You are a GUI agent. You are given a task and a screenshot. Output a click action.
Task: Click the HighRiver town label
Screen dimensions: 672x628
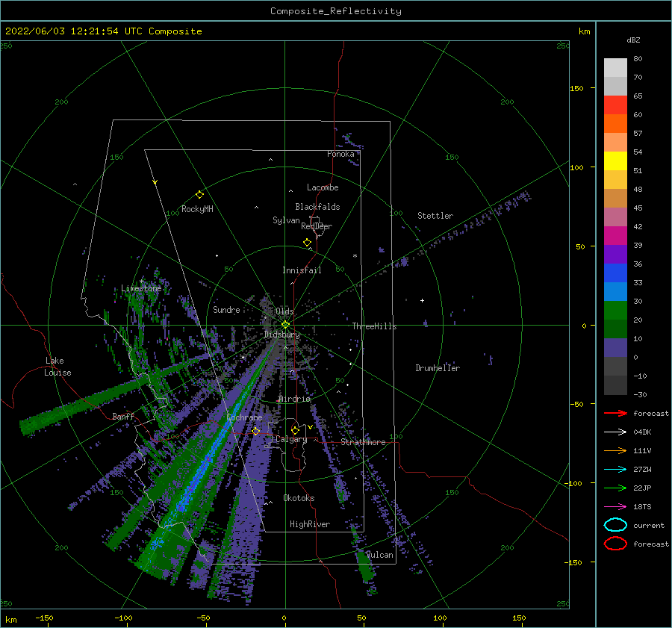310,524
